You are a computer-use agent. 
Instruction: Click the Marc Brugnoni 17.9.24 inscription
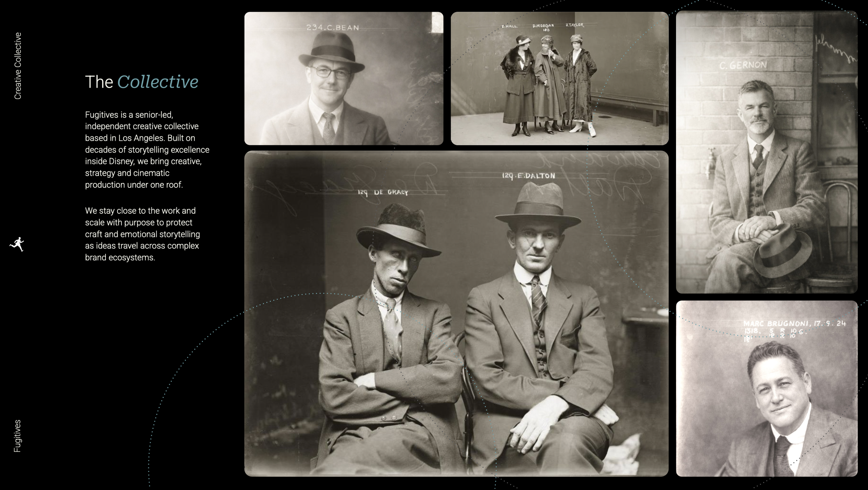coord(794,324)
